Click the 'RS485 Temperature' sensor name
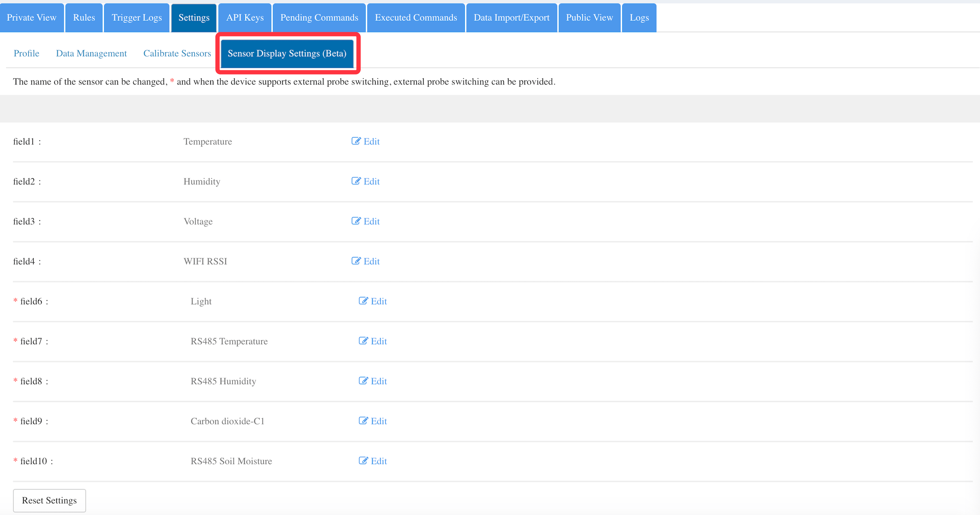Image resolution: width=980 pixels, height=515 pixels. [229, 341]
